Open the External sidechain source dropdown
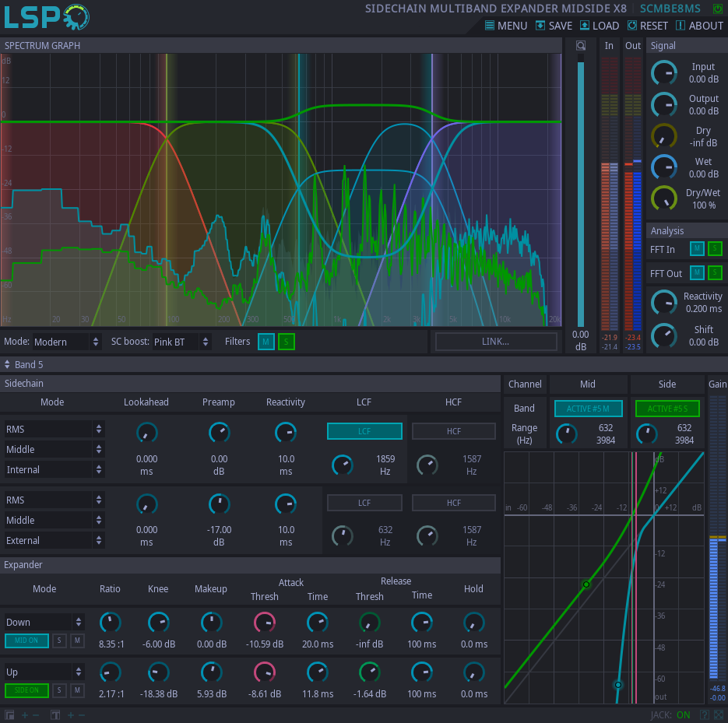728x723 pixels. point(54,541)
